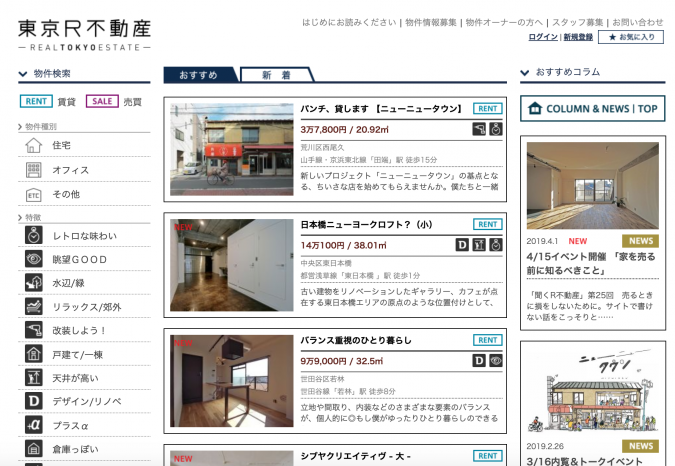Screen dimensions: 675x466
Task: Click NEWS tag on 2019.4.1 article
Action: (641, 241)
